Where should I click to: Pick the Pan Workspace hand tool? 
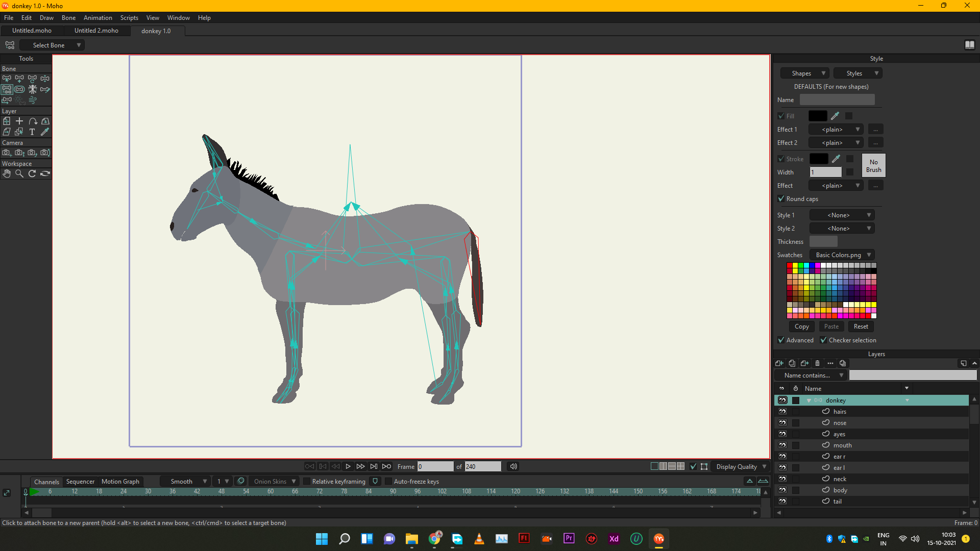tap(7, 173)
